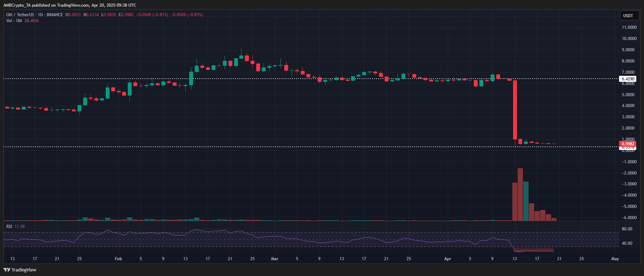Select the low value L0.5835

109,15
